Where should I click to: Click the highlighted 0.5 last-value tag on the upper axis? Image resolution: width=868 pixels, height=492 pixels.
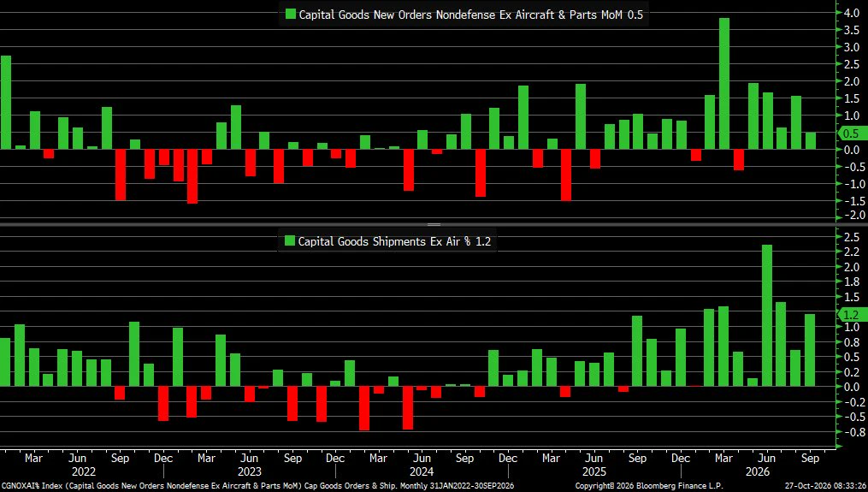click(x=852, y=133)
